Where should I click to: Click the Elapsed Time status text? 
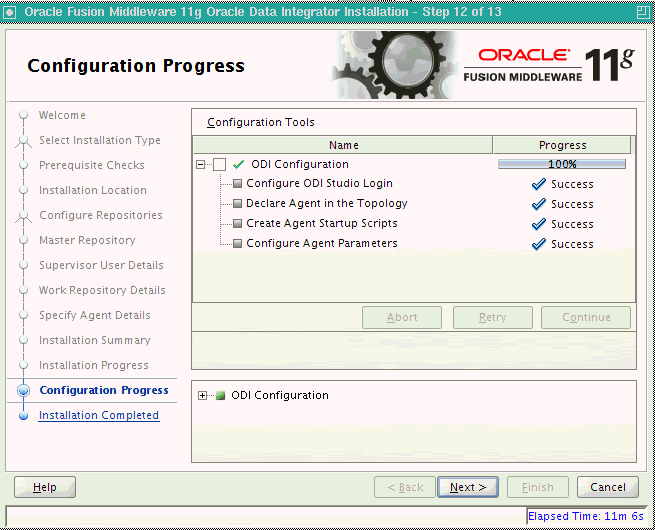point(586,517)
